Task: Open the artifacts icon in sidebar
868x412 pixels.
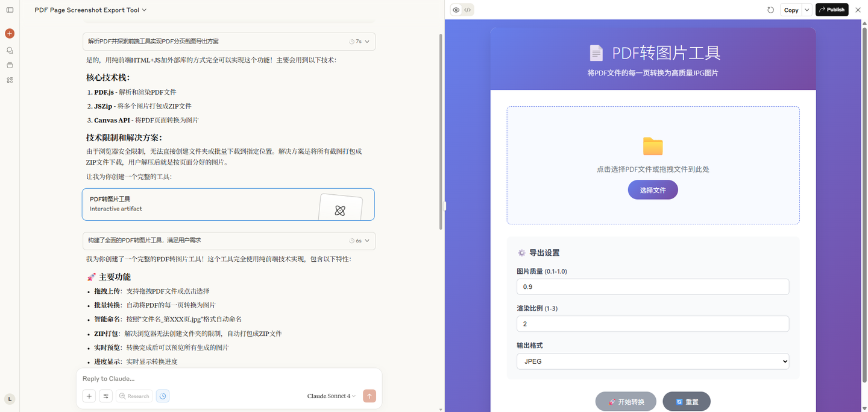Action: [10, 80]
